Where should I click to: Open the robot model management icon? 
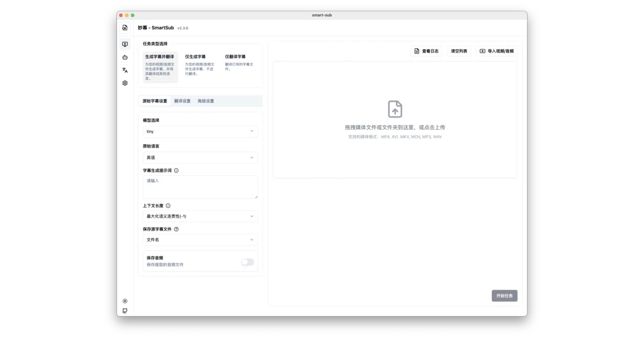[125, 57]
